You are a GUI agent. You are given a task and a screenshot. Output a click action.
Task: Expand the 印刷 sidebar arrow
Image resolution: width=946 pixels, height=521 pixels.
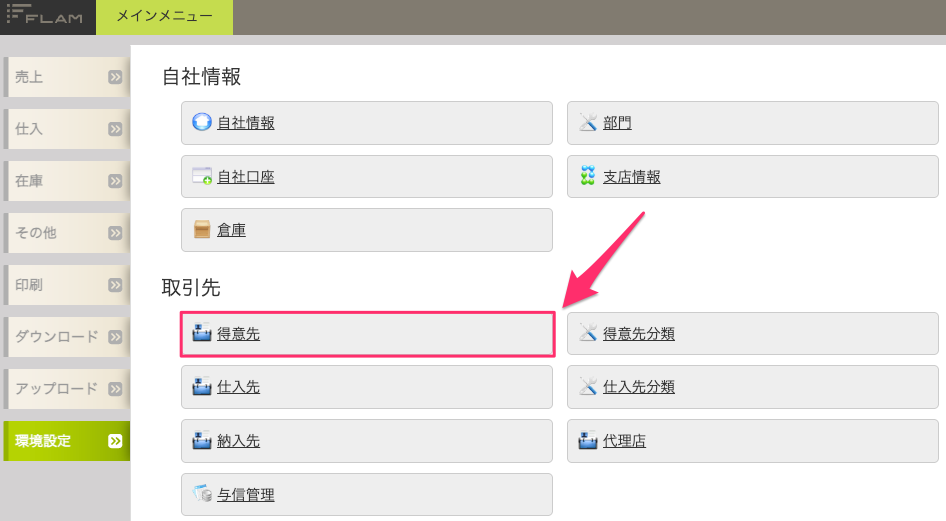(x=115, y=285)
